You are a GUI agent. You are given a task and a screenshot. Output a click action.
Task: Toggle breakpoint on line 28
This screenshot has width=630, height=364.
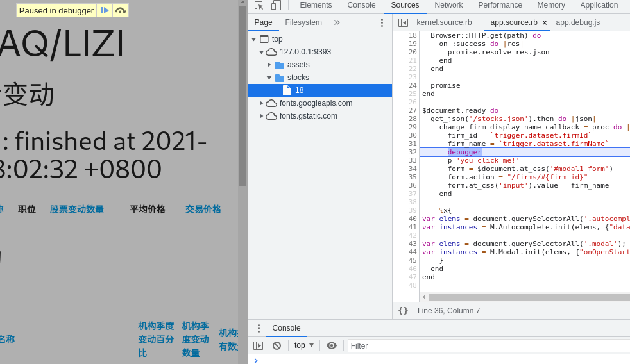click(x=413, y=119)
